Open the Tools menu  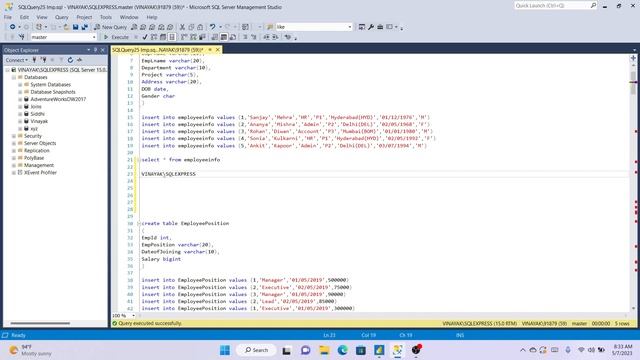(106, 17)
